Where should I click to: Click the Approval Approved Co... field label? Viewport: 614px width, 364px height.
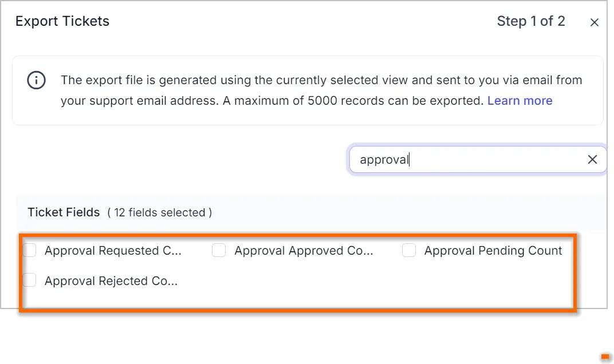(x=304, y=251)
